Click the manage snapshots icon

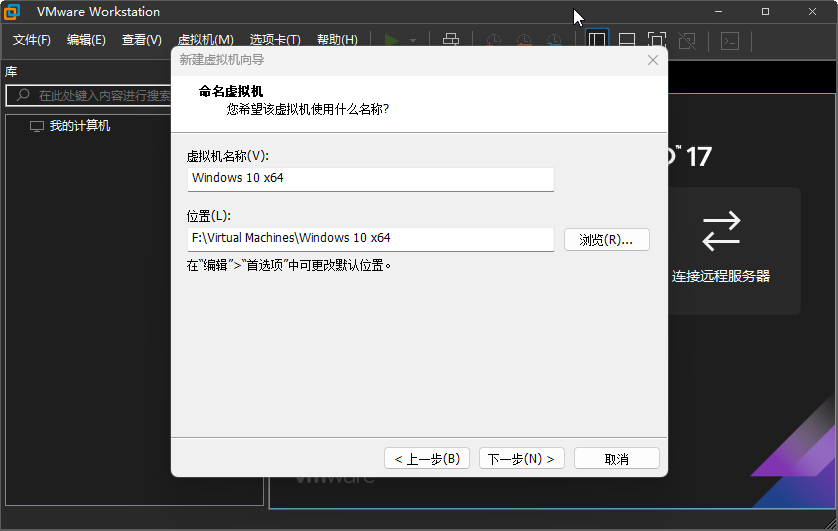tap(554, 41)
